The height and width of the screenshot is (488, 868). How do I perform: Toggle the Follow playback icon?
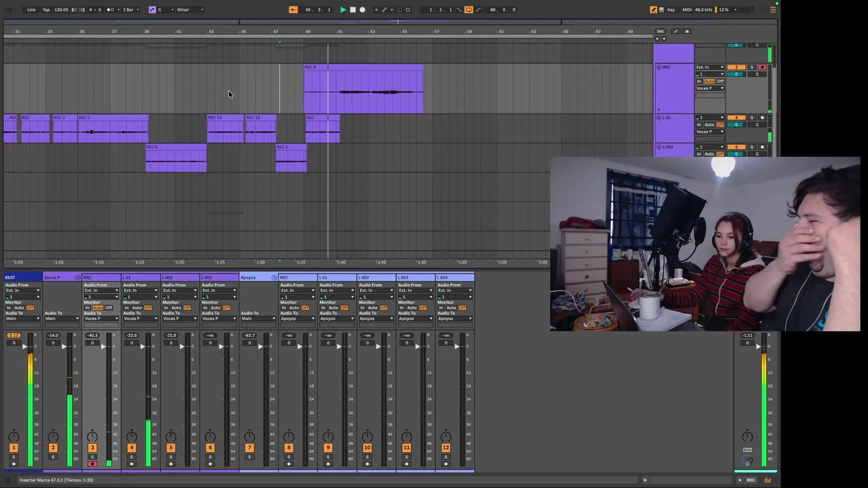(293, 9)
